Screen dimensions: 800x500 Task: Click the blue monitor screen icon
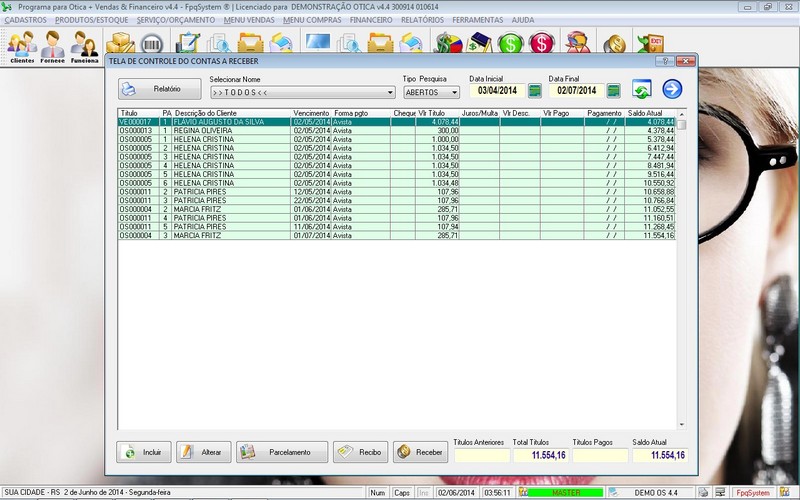318,42
